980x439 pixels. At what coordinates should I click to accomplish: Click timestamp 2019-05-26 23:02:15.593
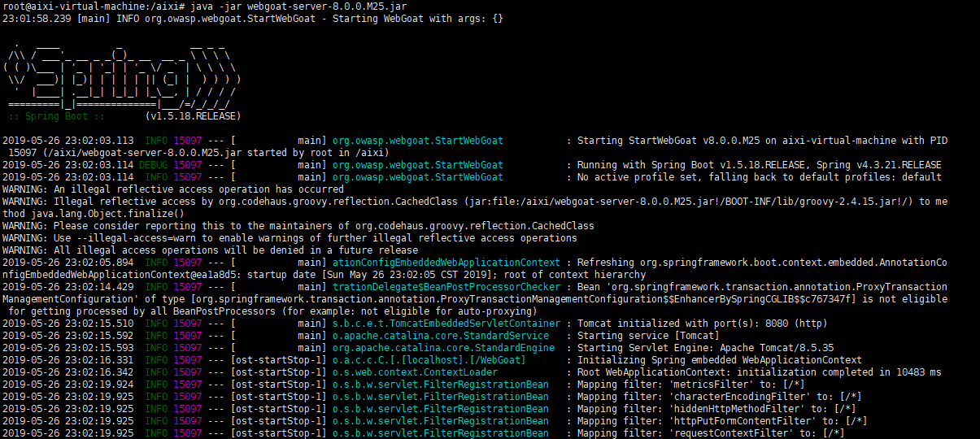(x=68, y=348)
